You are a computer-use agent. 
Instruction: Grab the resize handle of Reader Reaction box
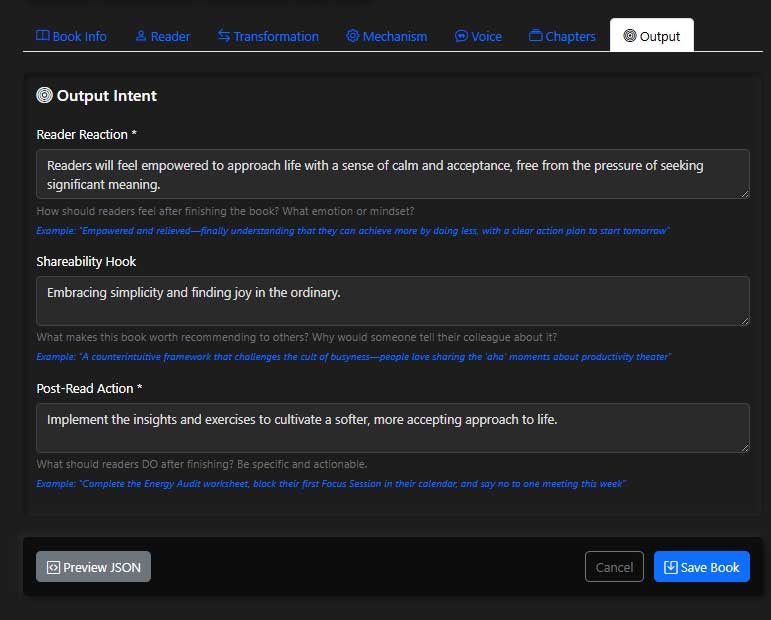point(744,193)
